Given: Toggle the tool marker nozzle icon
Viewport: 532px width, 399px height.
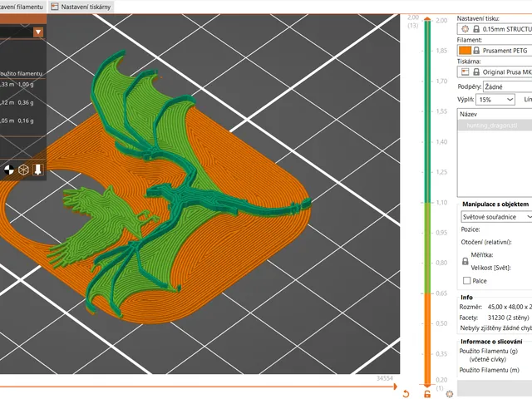Looking at the screenshot, I should [x=37, y=170].
